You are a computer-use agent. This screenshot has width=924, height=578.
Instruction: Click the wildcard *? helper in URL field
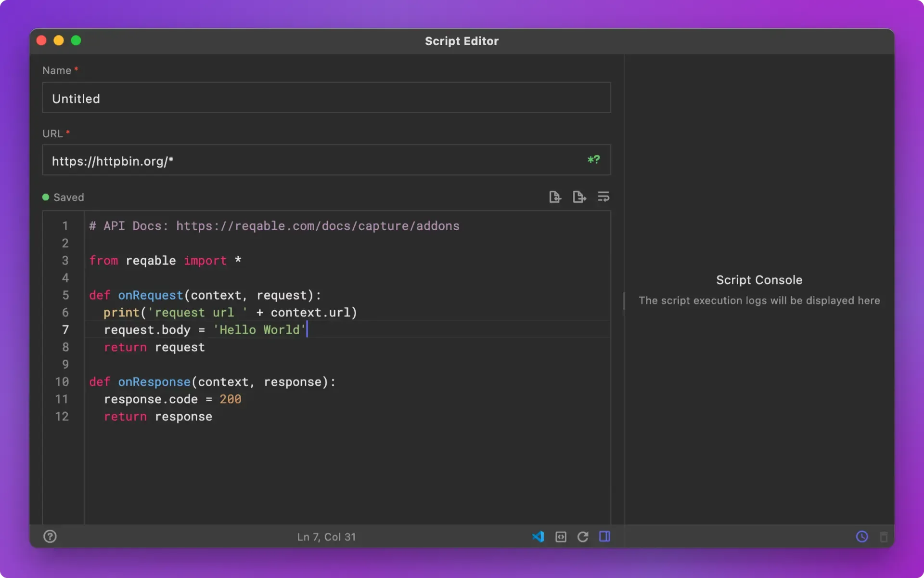[x=593, y=159]
